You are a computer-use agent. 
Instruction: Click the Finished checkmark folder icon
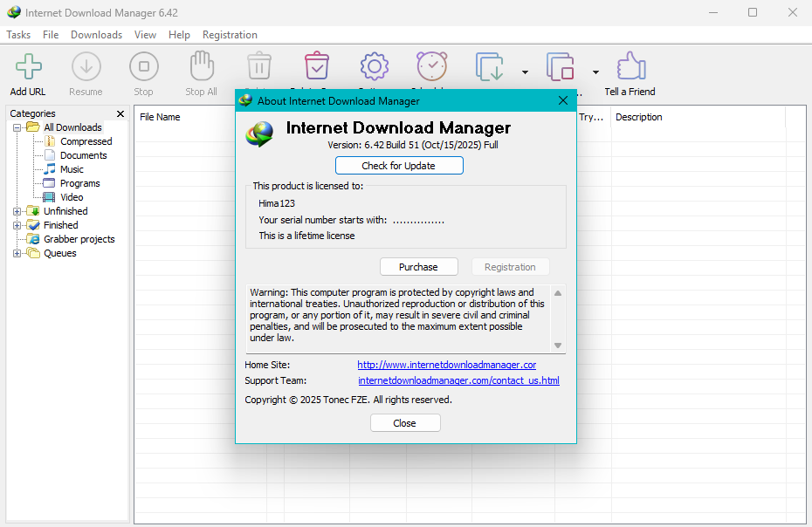tap(33, 225)
